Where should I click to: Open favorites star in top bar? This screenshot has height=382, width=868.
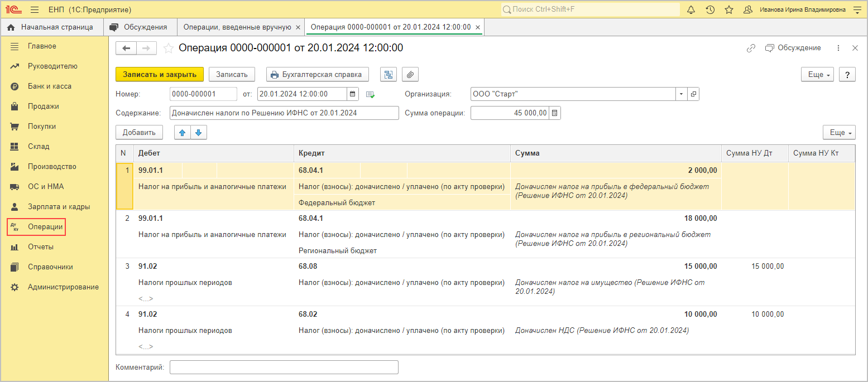coord(728,9)
